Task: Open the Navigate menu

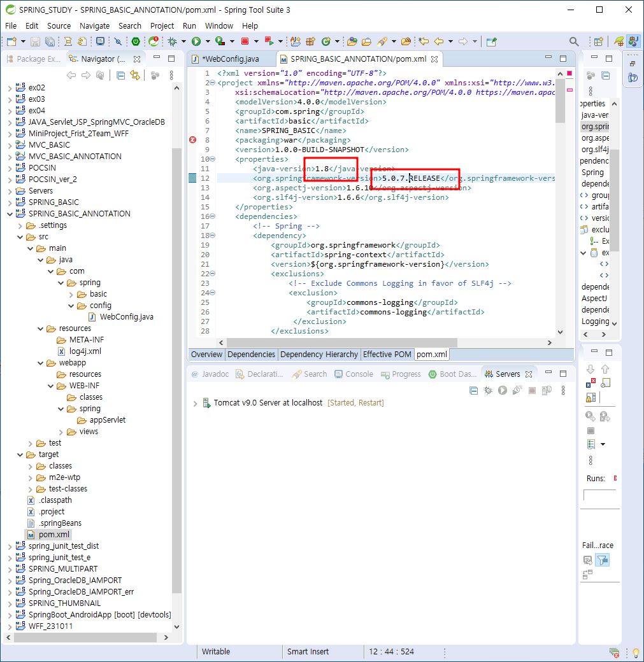Action: [x=95, y=25]
